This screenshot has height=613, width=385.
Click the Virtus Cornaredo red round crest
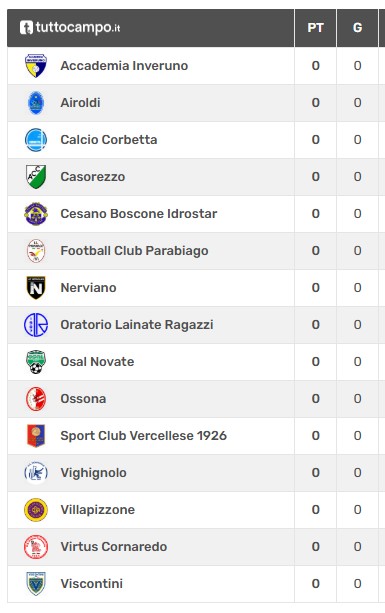[x=36, y=547]
